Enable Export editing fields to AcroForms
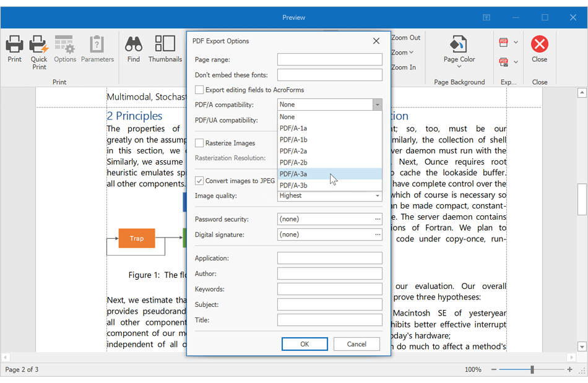This screenshot has width=588, height=383. tap(199, 89)
